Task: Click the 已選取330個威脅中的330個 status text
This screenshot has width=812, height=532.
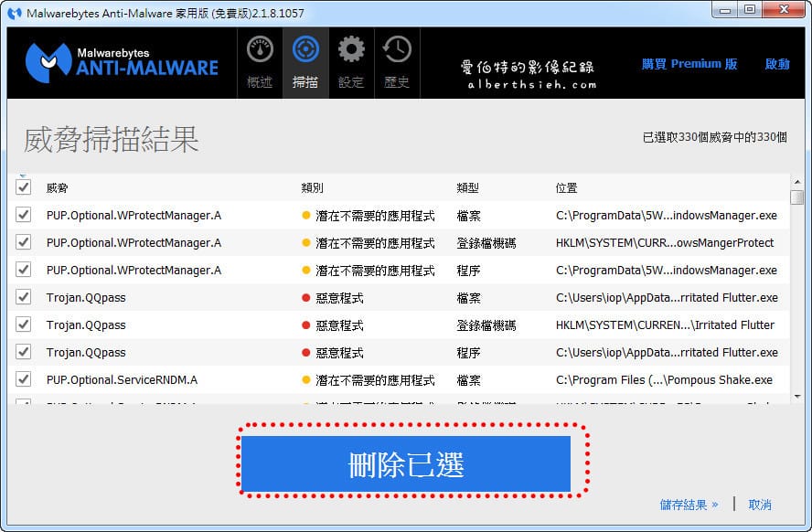Action: pos(715,137)
